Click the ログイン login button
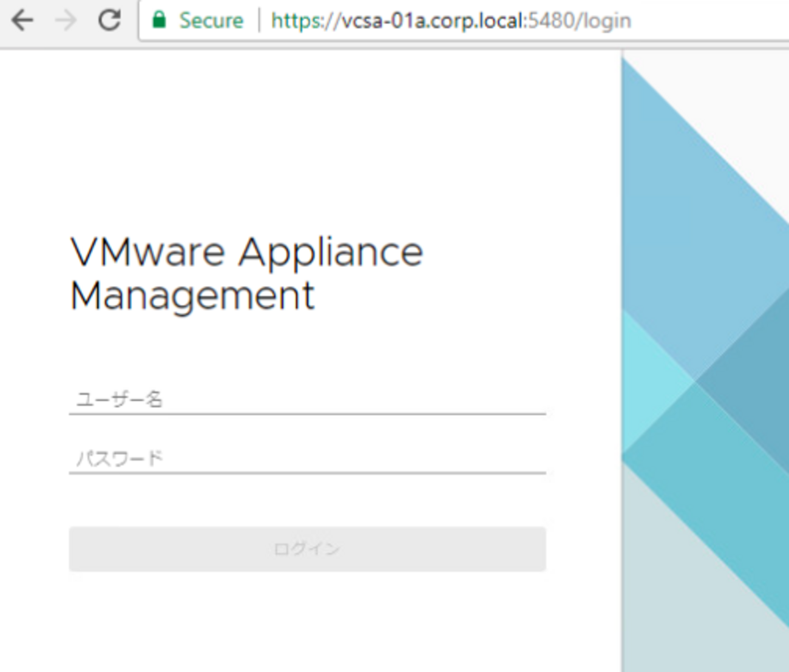 307,549
